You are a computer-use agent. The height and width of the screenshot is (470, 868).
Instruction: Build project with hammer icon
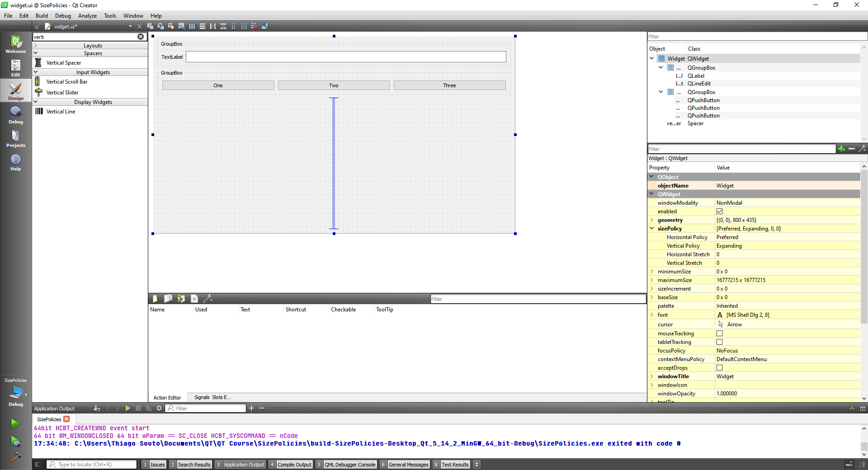16,457
